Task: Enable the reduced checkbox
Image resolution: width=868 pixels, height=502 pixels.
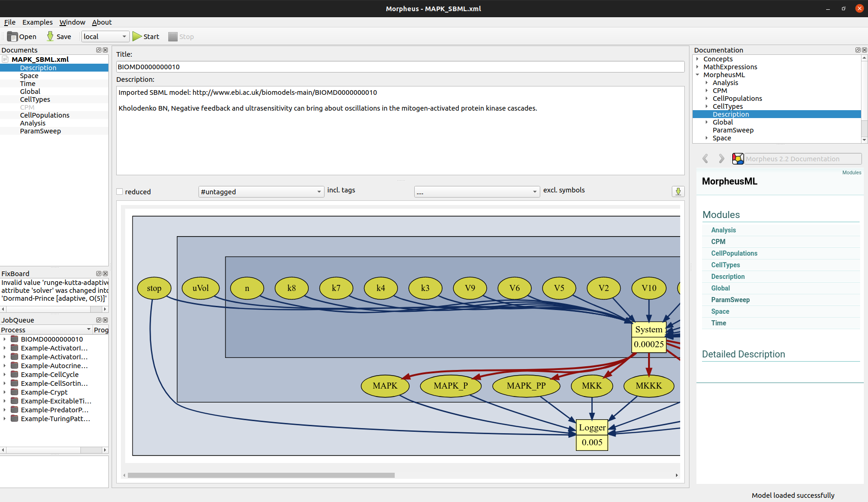Action: [120, 192]
